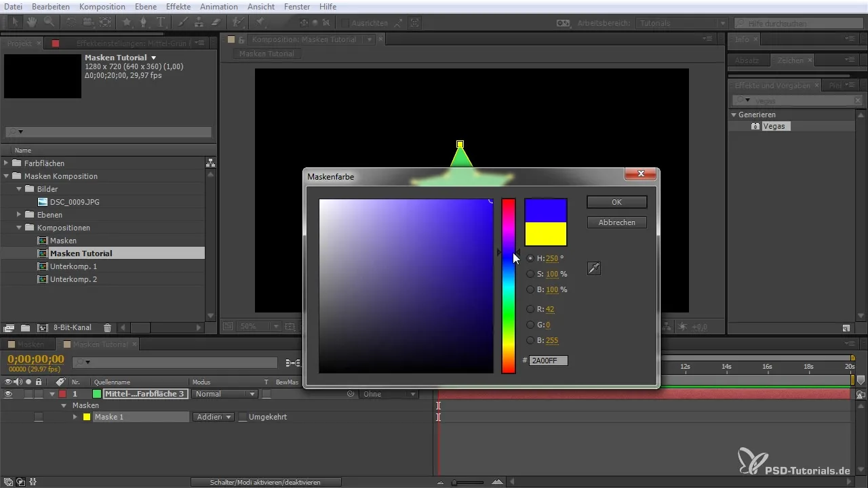Check Umgekehrt for Maske 1
The width and height of the screenshot is (868, 488).
[242, 417]
